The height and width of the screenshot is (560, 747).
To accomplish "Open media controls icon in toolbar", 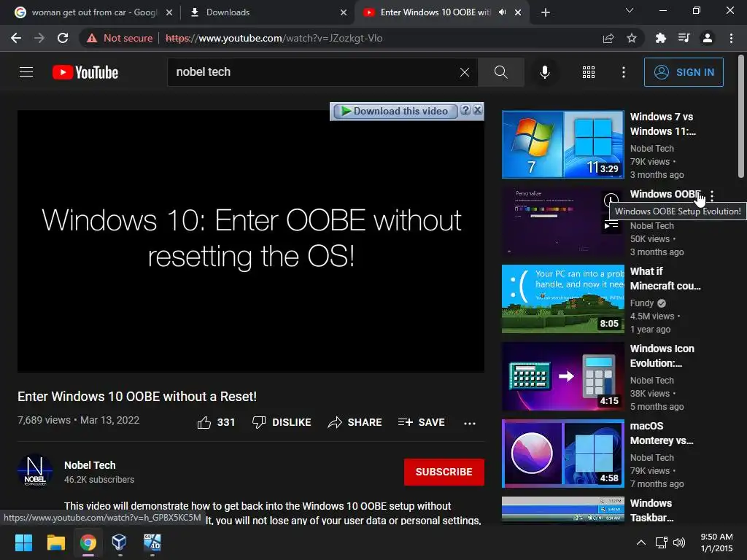I will [684, 38].
